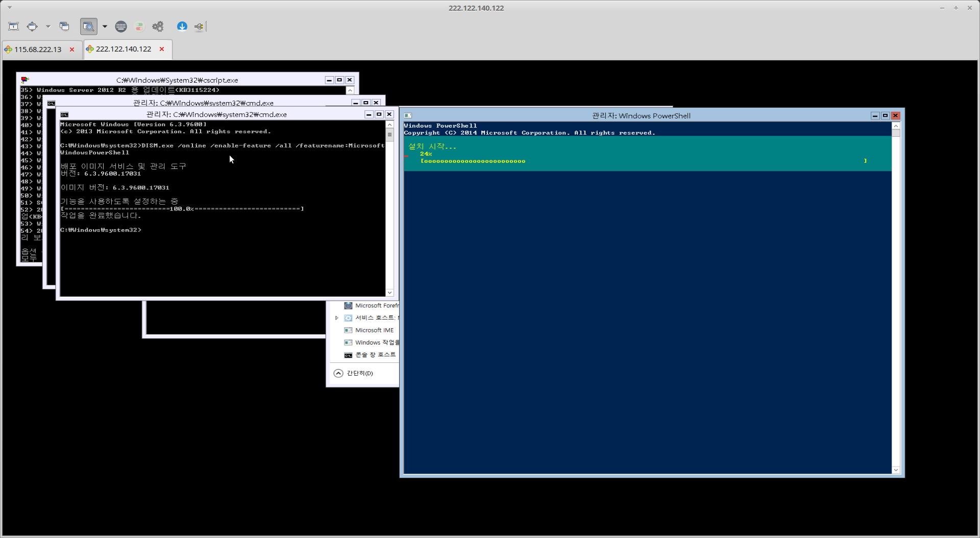Close the 115.68.222.13 tab
980x538 pixels.
coord(72,50)
